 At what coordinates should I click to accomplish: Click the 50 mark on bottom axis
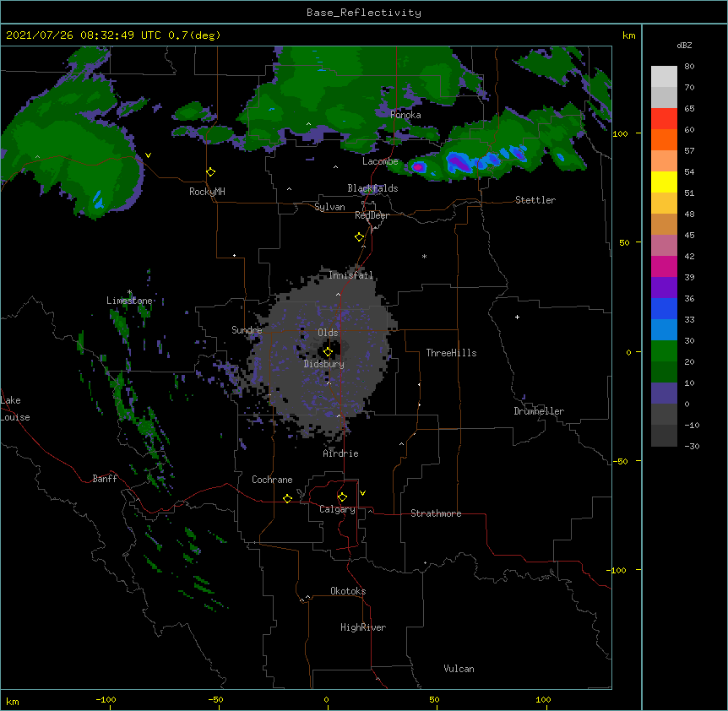point(434,700)
